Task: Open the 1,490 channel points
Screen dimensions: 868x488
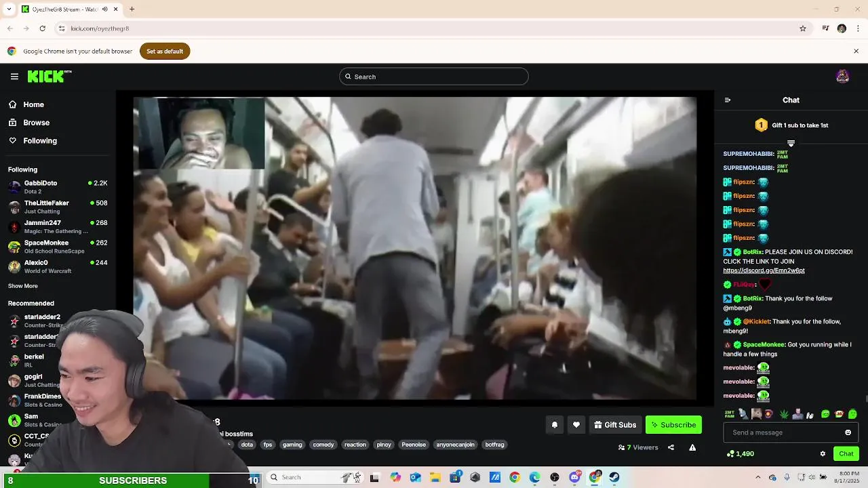Action: pyautogui.click(x=740, y=454)
